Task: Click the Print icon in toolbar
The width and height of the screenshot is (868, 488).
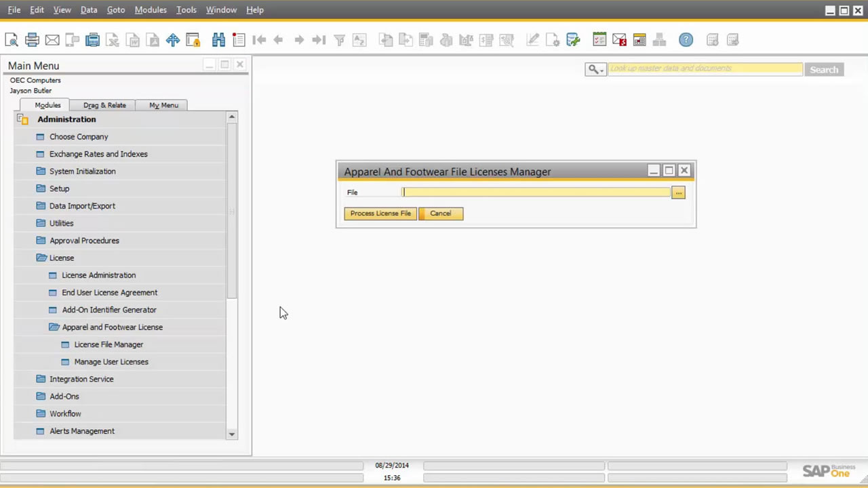Action: [x=32, y=40]
